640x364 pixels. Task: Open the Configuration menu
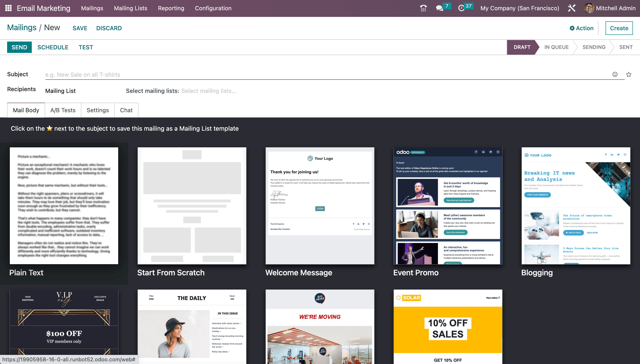tap(213, 8)
